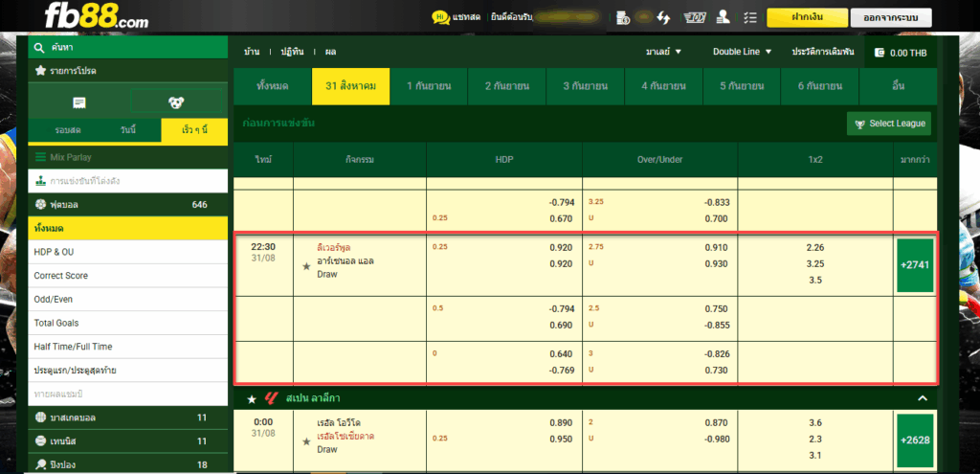Click the Mix Parlay hamburger icon

pyautogui.click(x=40, y=157)
